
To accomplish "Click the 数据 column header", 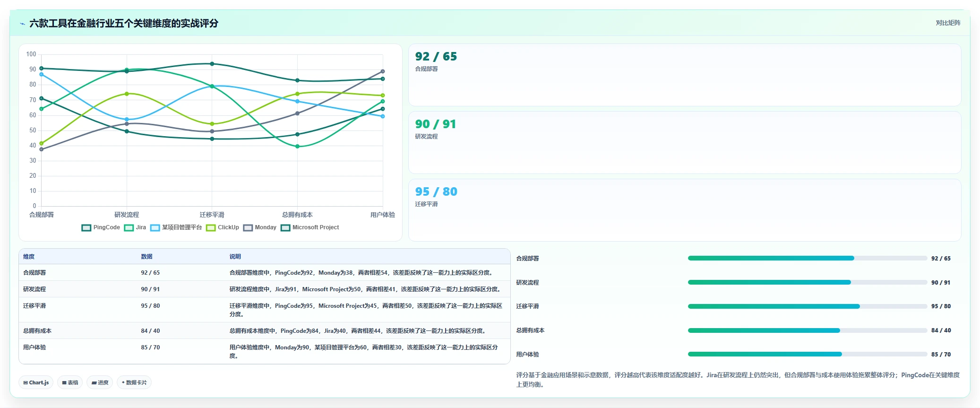I will pos(146,257).
